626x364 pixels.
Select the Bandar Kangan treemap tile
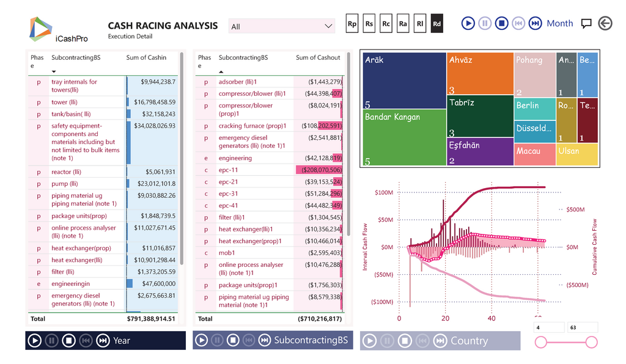[x=403, y=137]
